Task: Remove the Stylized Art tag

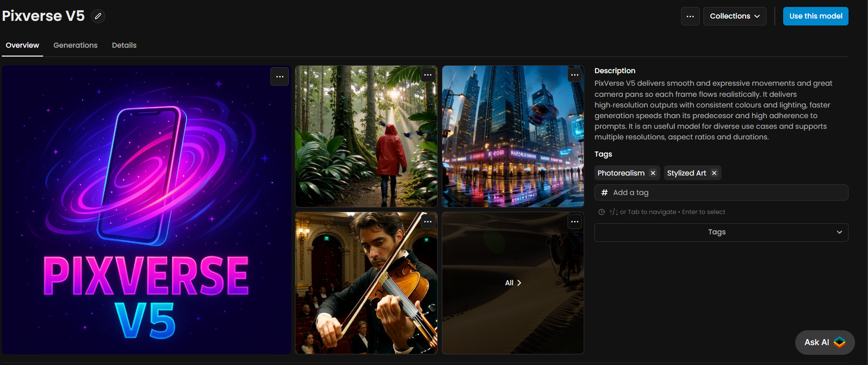Action: (x=714, y=173)
